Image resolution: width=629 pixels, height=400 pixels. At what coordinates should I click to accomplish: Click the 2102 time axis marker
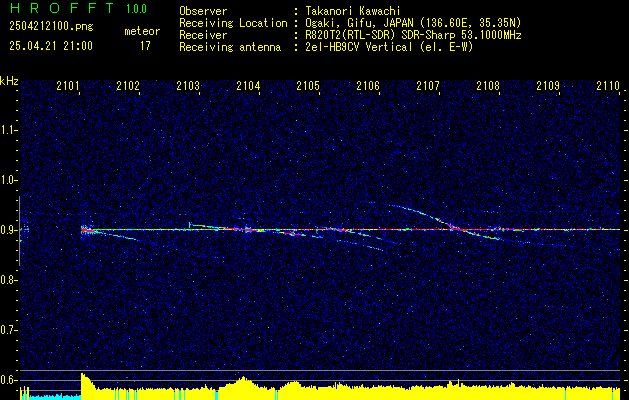click(128, 86)
